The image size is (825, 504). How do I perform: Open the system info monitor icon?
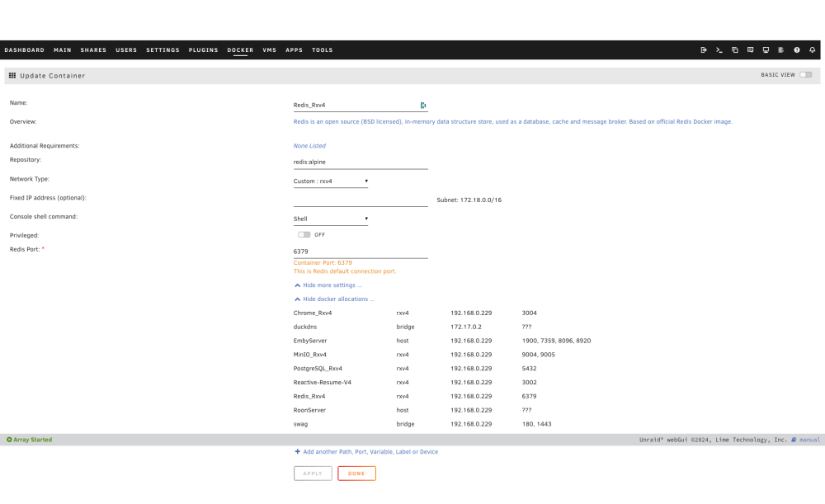pos(766,50)
